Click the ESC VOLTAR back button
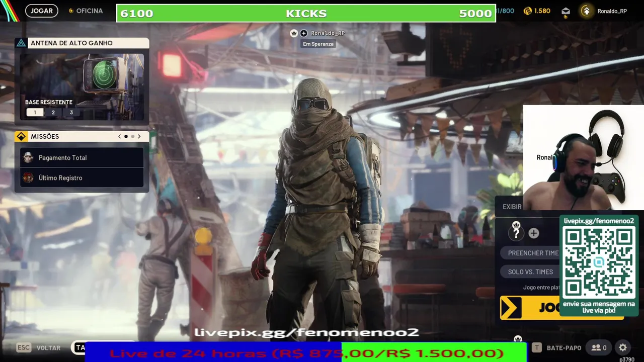The image size is (644, 362). (x=39, y=347)
